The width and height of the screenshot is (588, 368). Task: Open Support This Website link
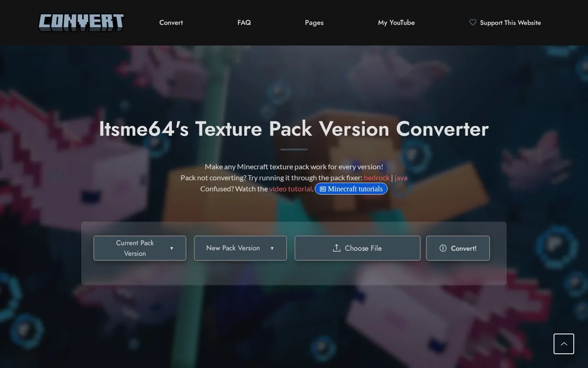(x=505, y=23)
